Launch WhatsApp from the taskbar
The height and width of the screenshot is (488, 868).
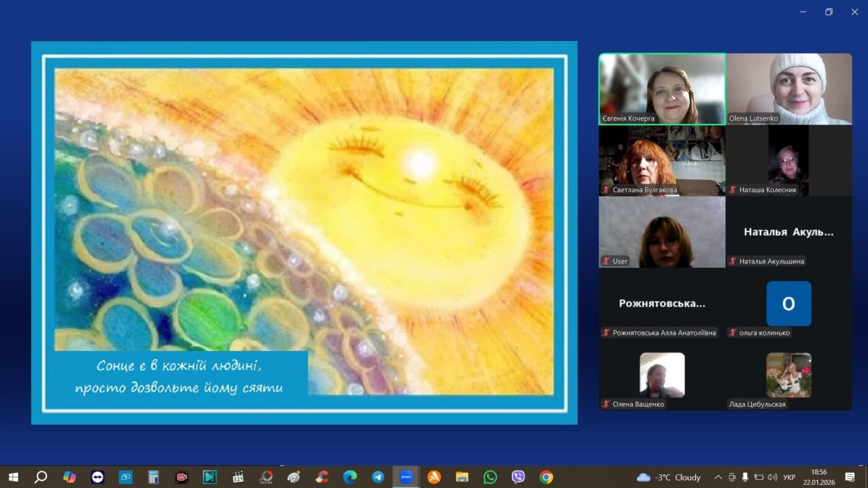(490, 477)
